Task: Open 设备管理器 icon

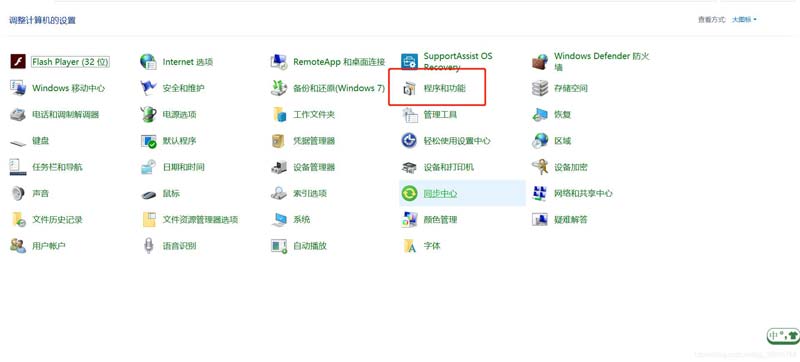Action: click(x=279, y=167)
